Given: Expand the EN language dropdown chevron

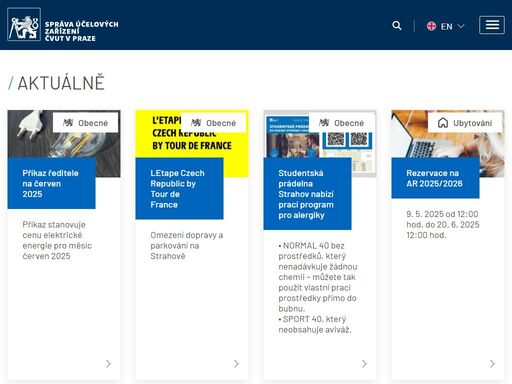Looking at the screenshot, I should 461,26.
